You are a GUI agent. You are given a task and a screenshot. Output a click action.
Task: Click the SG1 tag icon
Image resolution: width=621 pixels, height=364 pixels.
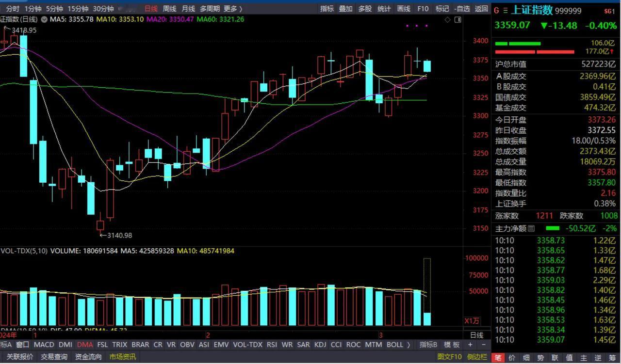pos(609,11)
